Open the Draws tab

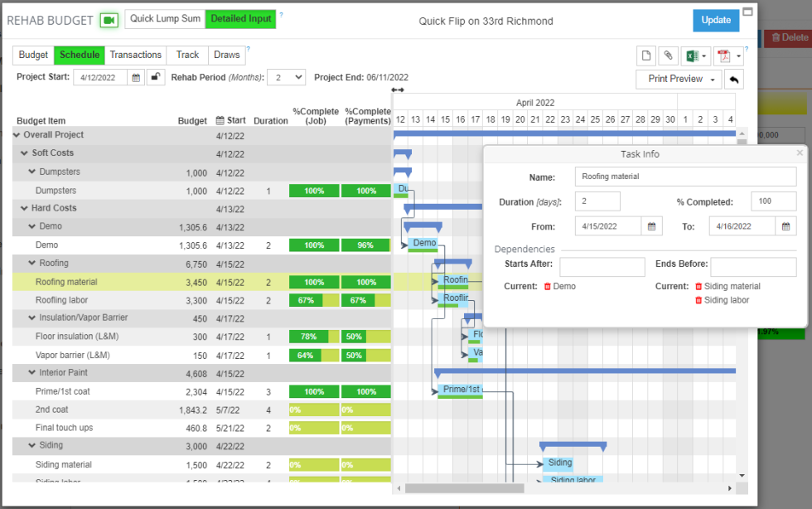pos(226,55)
